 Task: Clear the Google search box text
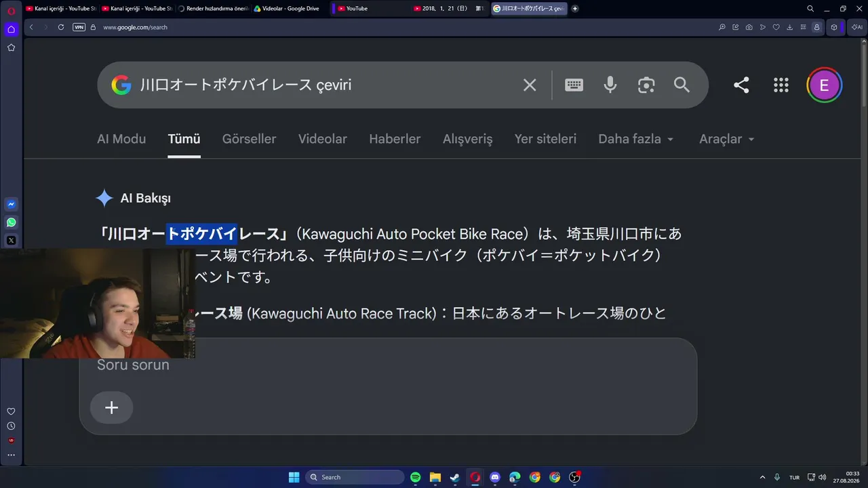click(x=530, y=85)
